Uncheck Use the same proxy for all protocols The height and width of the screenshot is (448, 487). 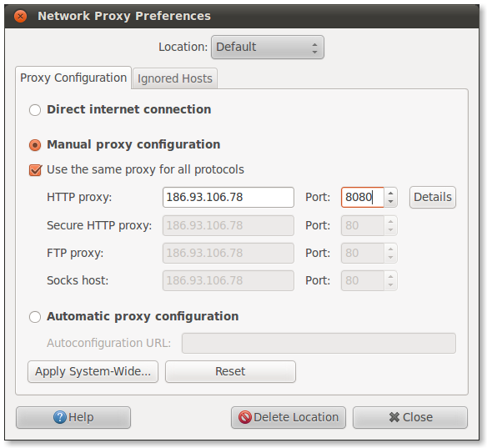pos(35,170)
